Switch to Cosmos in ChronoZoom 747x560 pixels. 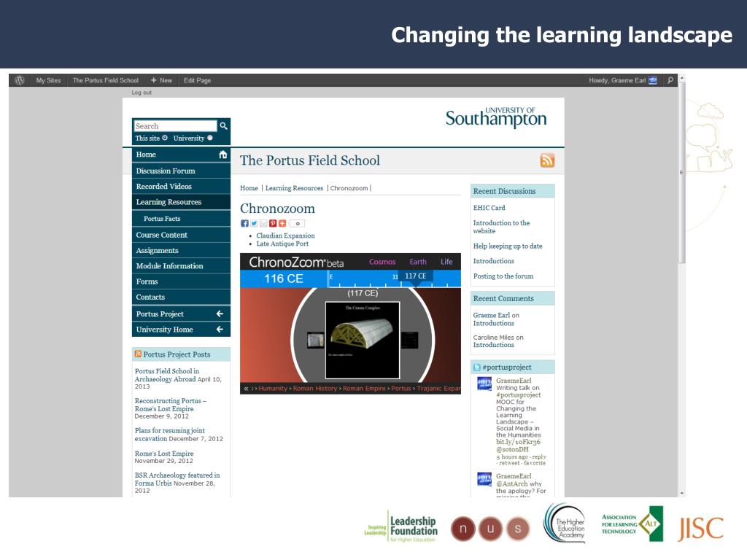(382, 262)
